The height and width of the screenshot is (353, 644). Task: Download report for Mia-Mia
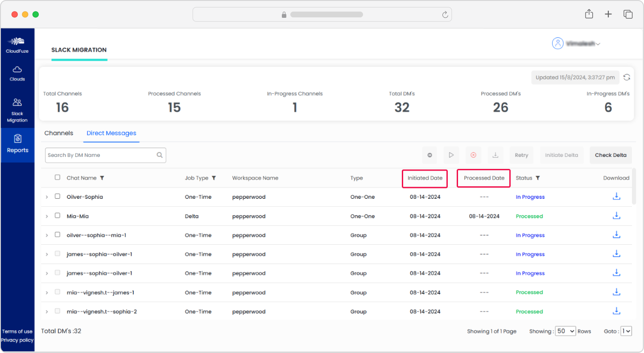pos(616,215)
